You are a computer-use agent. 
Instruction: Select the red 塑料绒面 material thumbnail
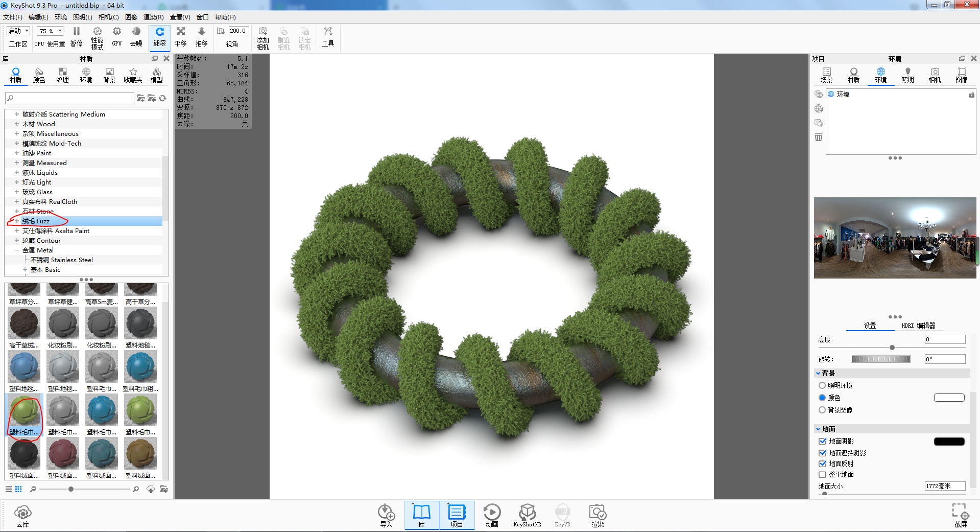click(63, 453)
